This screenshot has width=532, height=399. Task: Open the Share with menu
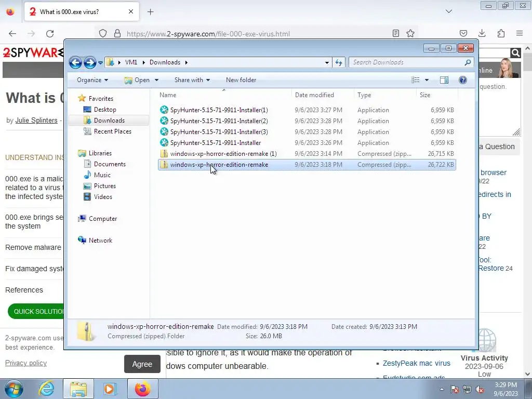192,80
